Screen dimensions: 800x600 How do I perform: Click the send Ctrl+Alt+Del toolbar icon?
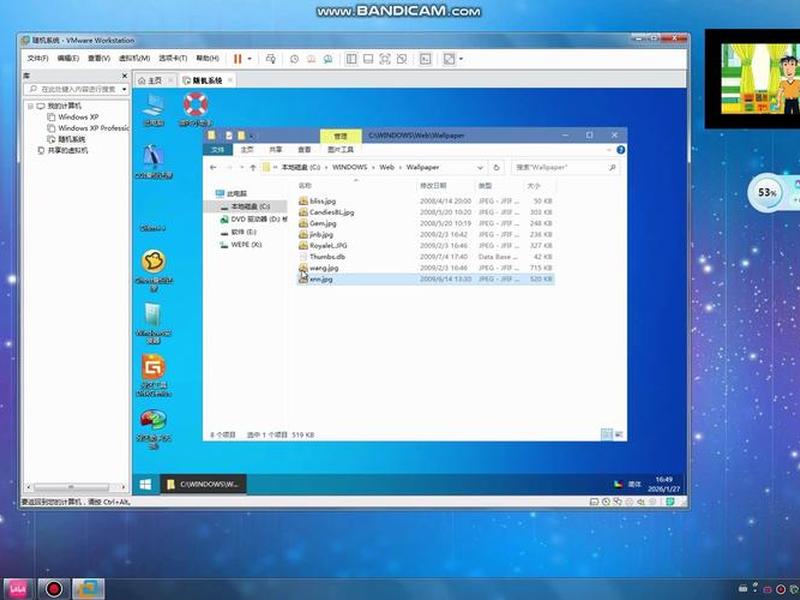tap(270, 59)
